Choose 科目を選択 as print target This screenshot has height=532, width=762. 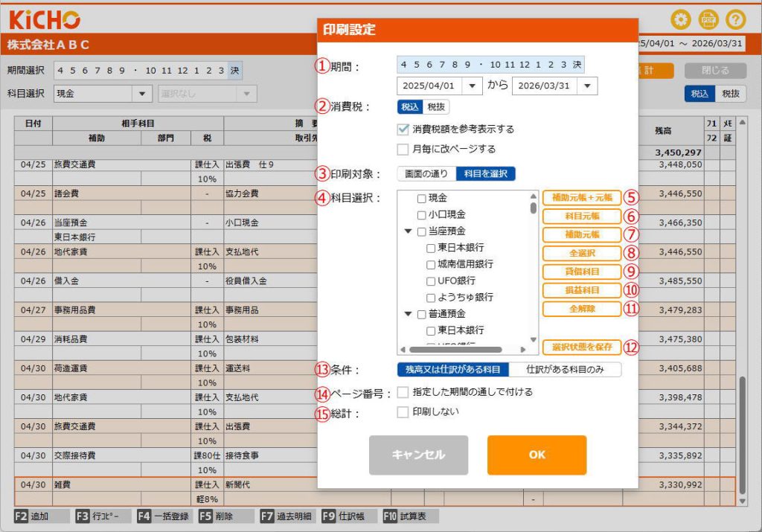tap(485, 174)
